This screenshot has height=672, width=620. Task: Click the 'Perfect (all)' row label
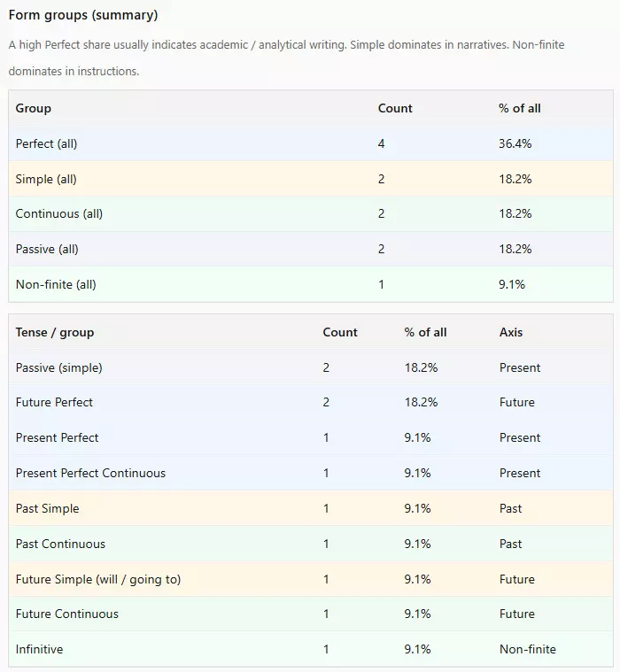coord(46,143)
